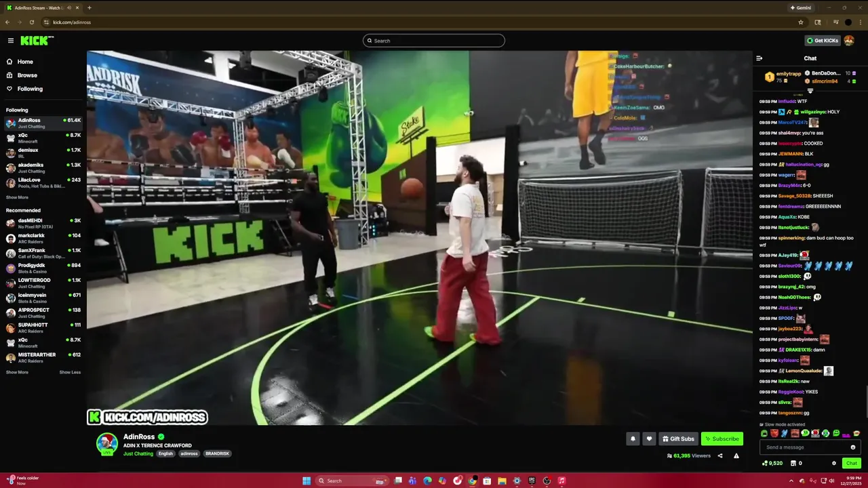The width and height of the screenshot is (868, 488).
Task: Open akademiks channel in sidebar
Action: [43, 168]
